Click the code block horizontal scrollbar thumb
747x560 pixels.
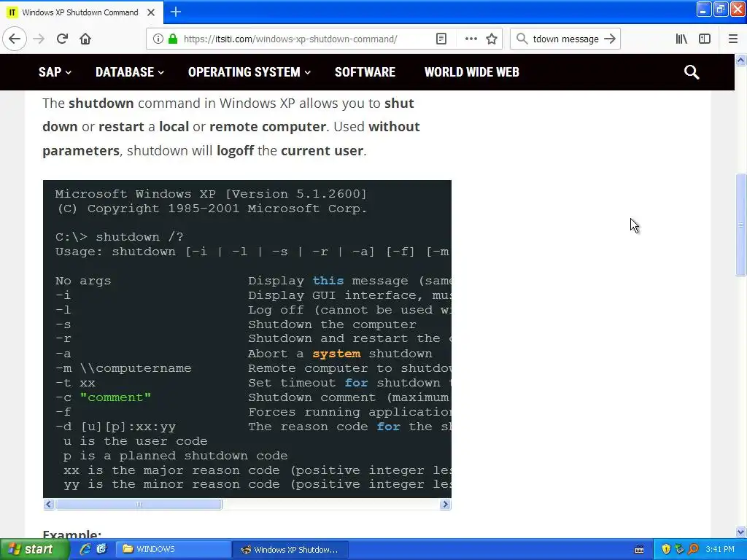point(139,505)
